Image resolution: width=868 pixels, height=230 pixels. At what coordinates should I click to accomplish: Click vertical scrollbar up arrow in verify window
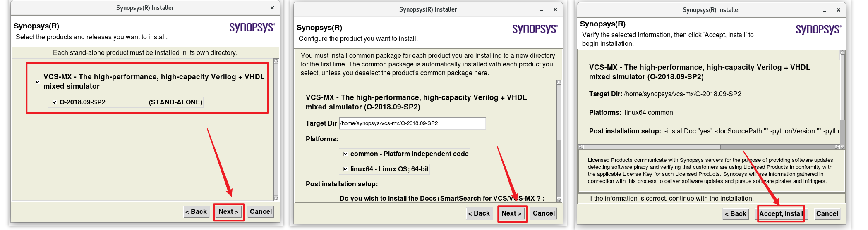[842, 52]
